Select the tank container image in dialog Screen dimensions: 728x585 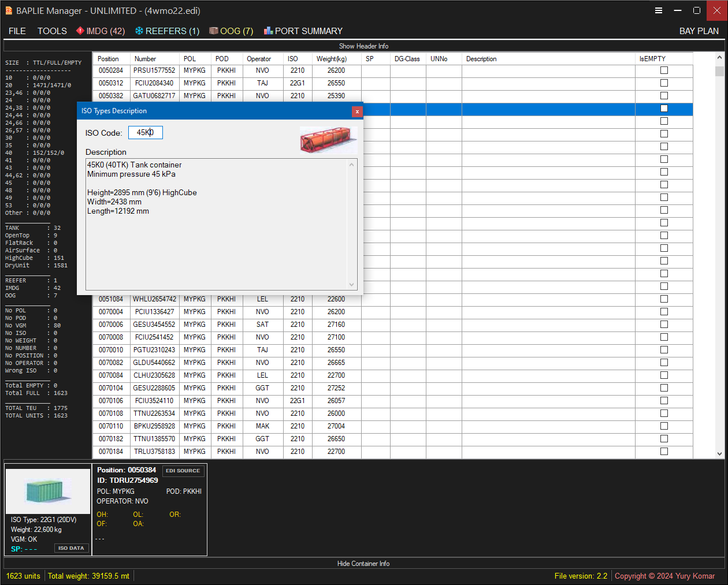tap(328, 140)
